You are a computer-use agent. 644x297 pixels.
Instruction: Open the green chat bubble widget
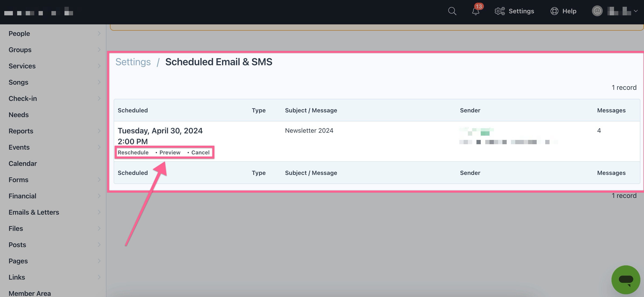626,279
